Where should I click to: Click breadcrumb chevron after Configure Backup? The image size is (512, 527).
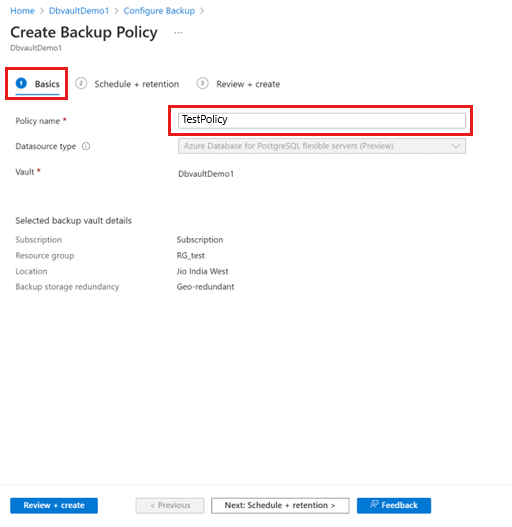pyautogui.click(x=202, y=11)
